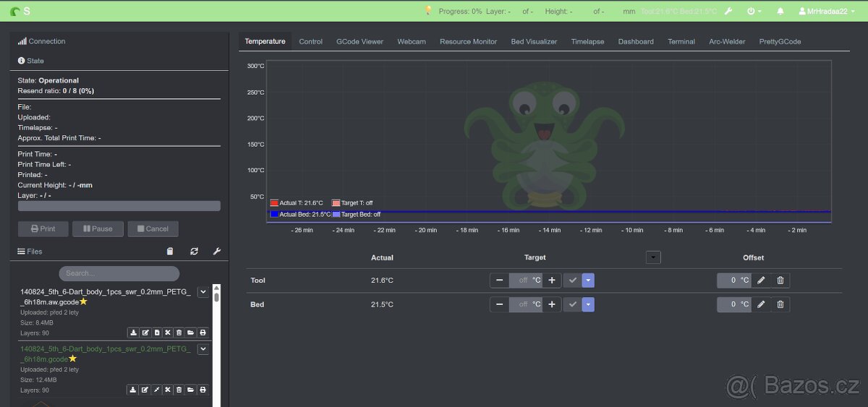Image resolution: width=868 pixels, height=407 pixels.
Task: Switch to the GCode Viewer tab
Action: pyautogui.click(x=359, y=42)
